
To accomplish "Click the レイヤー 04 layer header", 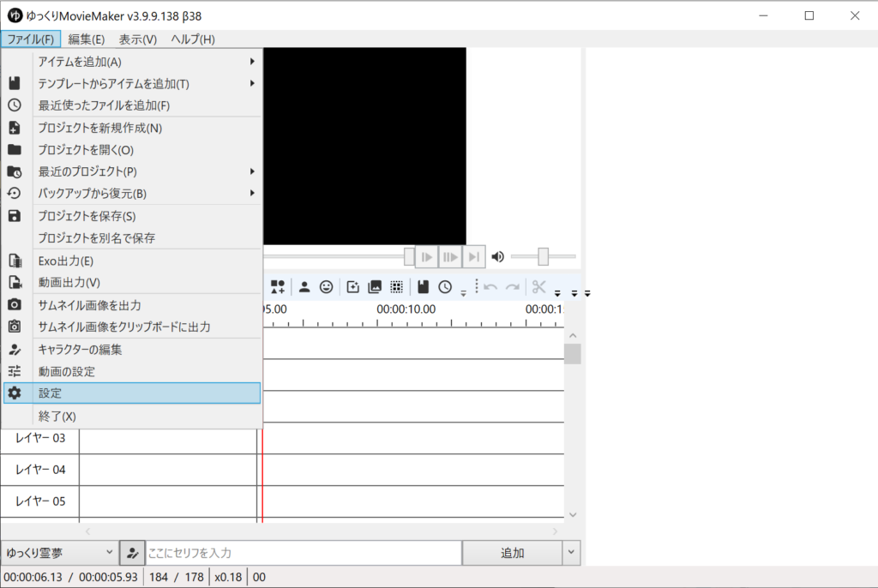I will click(39, 470).
